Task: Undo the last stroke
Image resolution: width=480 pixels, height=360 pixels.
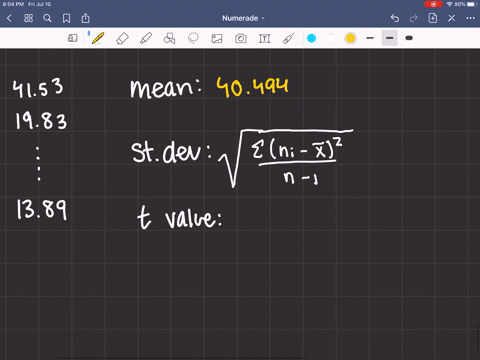Action: [395, 18]
